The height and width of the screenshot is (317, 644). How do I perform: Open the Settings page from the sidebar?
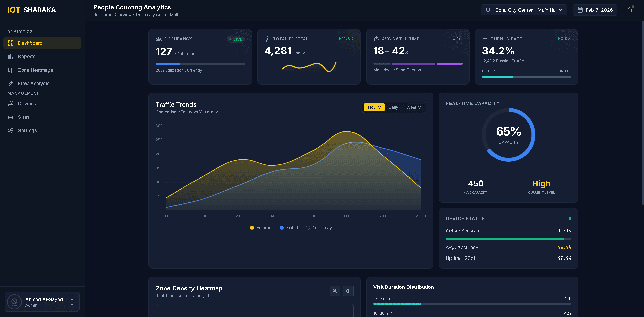[x=11, y=130]
